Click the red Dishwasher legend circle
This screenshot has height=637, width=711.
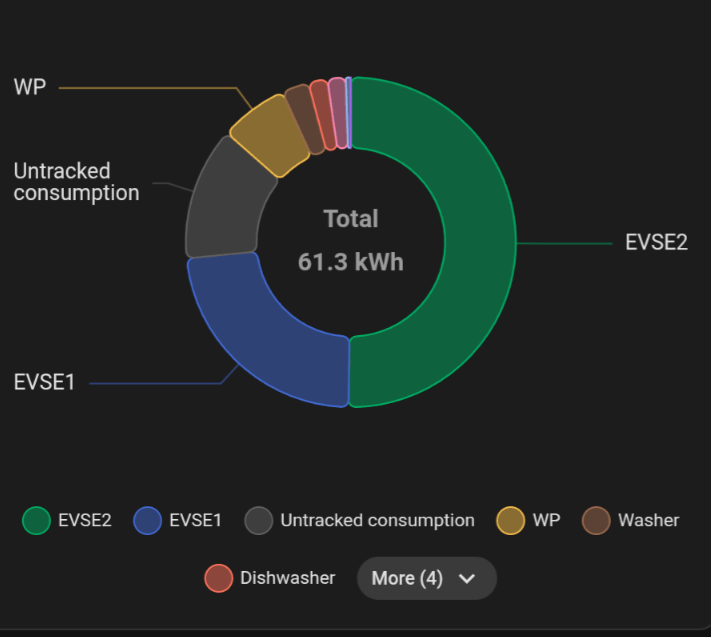(218, 578)
